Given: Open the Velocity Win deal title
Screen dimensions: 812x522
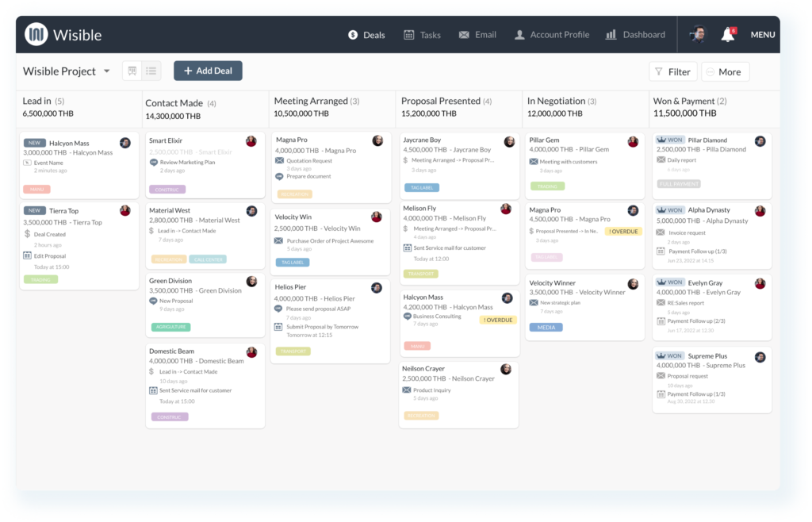Looking at the screenshot, I should click(293, 217).
